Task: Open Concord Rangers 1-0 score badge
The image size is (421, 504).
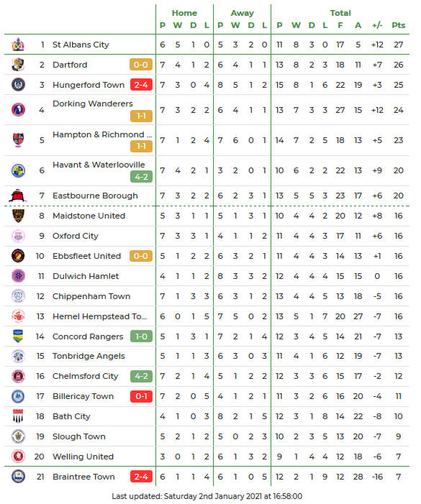Action: tap(141, 336)
